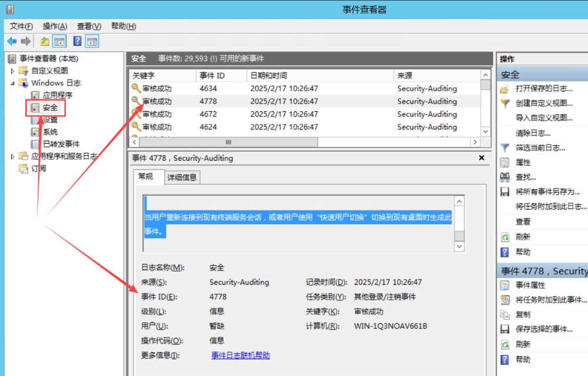Switch to the 详细信息 tab
Screen dimensions: 588x376
(182, 177)
